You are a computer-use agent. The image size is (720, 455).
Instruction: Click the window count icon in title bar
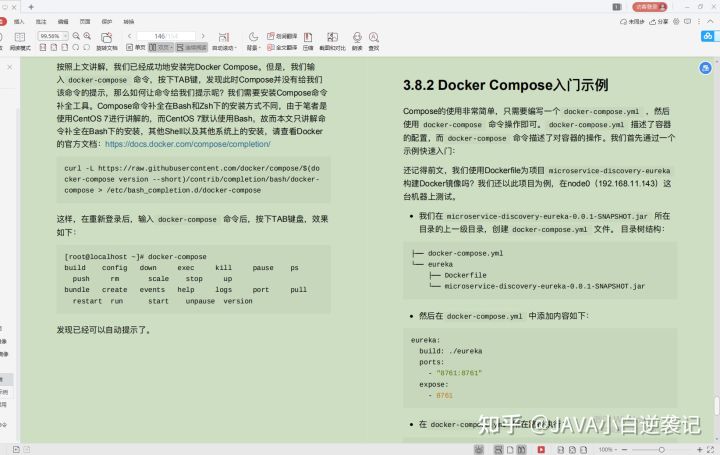pos(617,6)
